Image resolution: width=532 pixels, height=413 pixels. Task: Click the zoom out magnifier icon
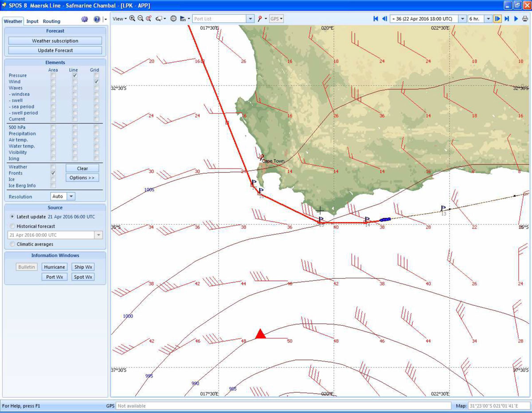tap(140, 19)
